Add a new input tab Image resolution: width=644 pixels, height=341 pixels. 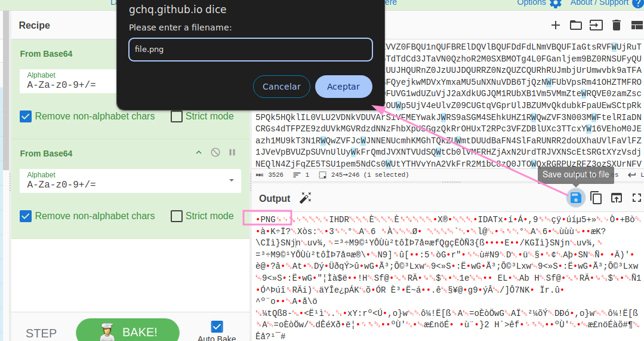pos(555,25)
